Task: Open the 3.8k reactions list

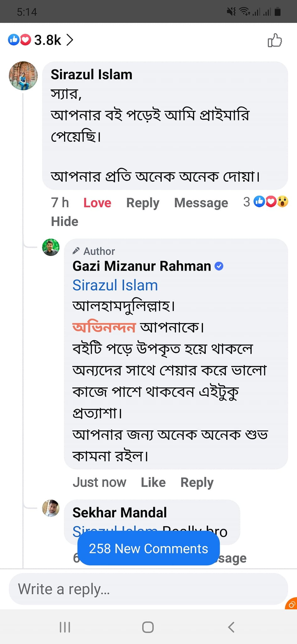Action: tap(41, 40)
